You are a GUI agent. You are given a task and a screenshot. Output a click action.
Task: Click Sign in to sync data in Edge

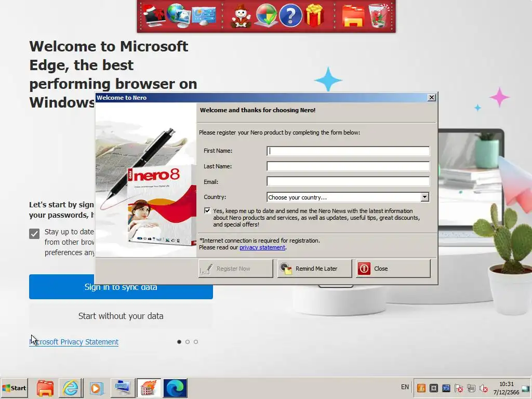(x=121, y=287)
